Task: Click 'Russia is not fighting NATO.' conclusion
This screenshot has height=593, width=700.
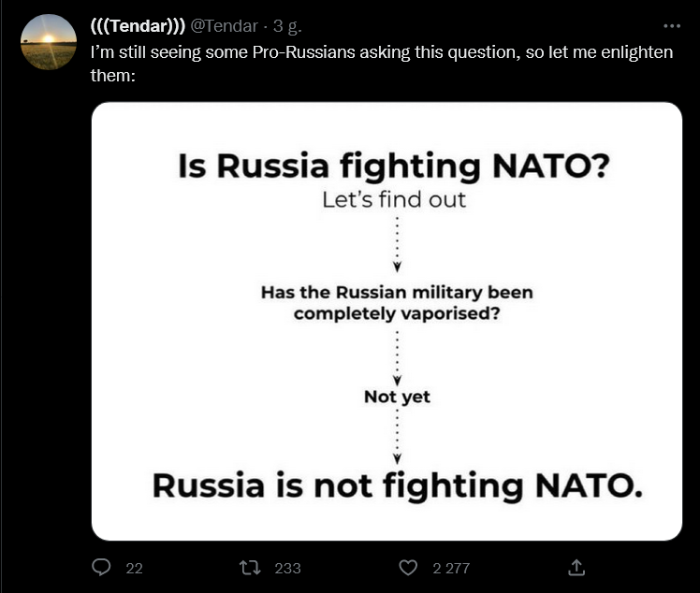Action: click(398, 485)
